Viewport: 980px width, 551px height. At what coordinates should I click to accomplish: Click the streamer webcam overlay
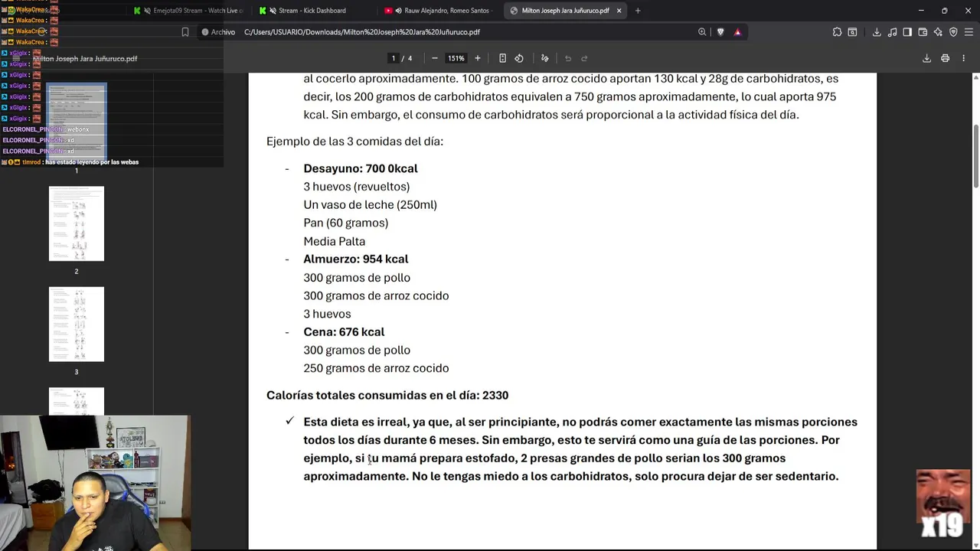(x=95, y=483)
